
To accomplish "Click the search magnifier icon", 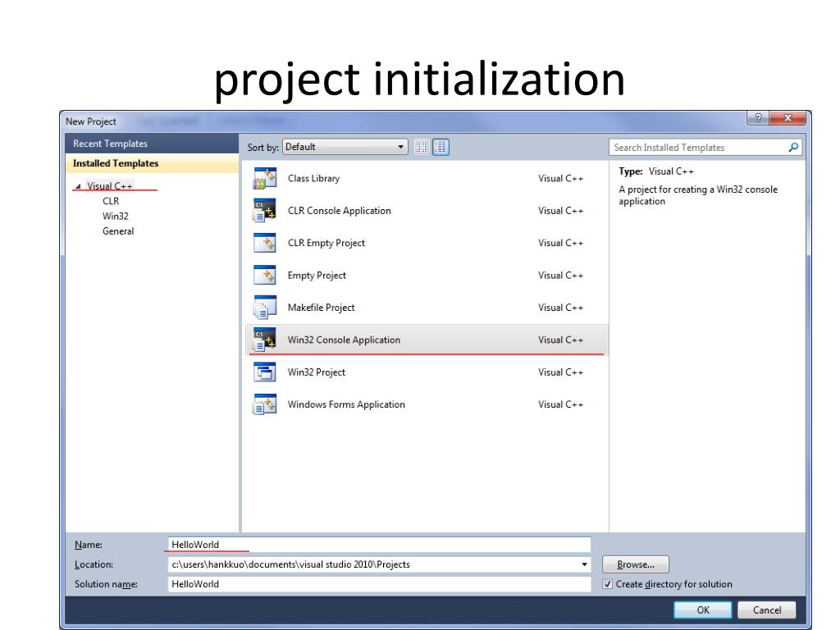I will point(793,148).
